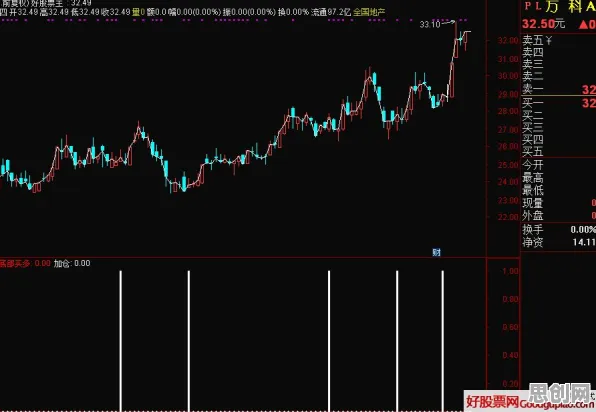Select the 卖一 order row label
The image size is (596, 412).
click(533, 89)
